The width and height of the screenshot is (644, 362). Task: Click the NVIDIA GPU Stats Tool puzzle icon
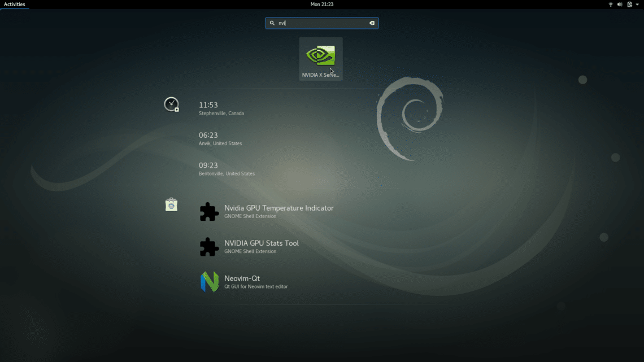click(209, 247)
